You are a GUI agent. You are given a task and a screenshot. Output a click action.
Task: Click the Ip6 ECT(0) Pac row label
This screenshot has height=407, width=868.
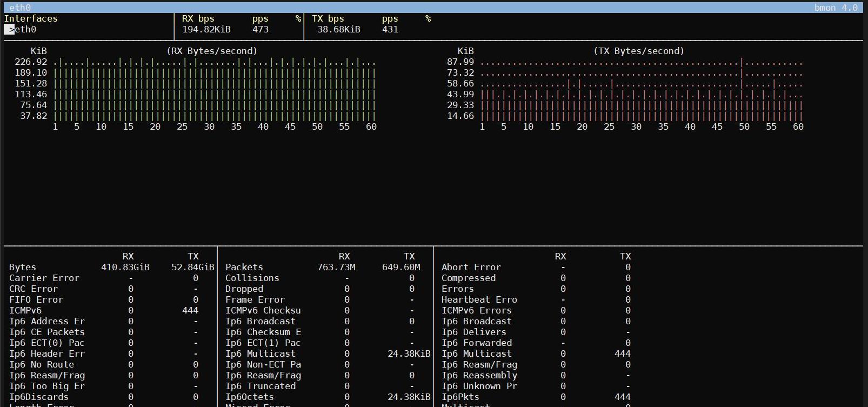(x=47, y=343)
